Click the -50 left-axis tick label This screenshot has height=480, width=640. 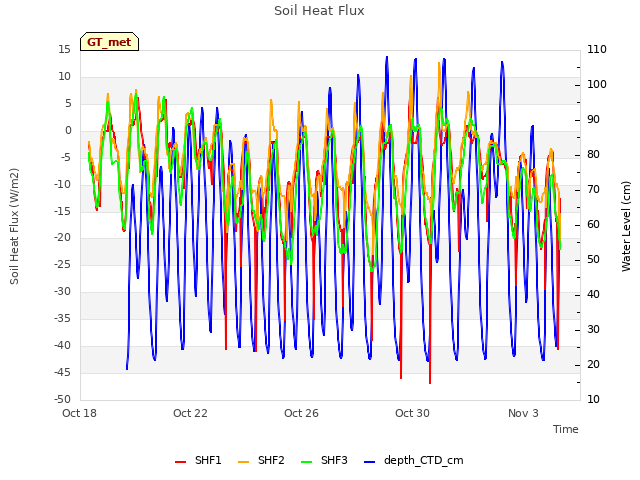[x=62, y=399]
